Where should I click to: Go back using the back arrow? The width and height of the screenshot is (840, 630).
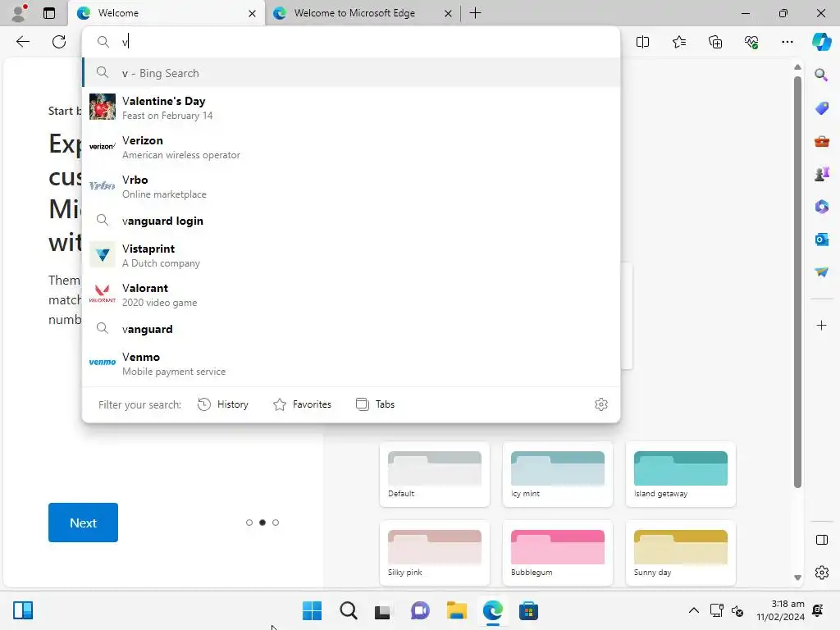(x=23, y=42)
